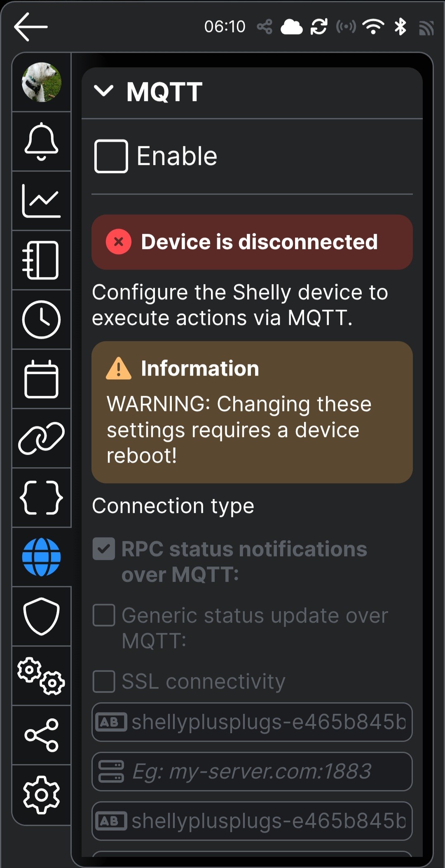Collapse the MQTT section chevron
The width and height of the screenshot is (445, 868).
(103, 91)
